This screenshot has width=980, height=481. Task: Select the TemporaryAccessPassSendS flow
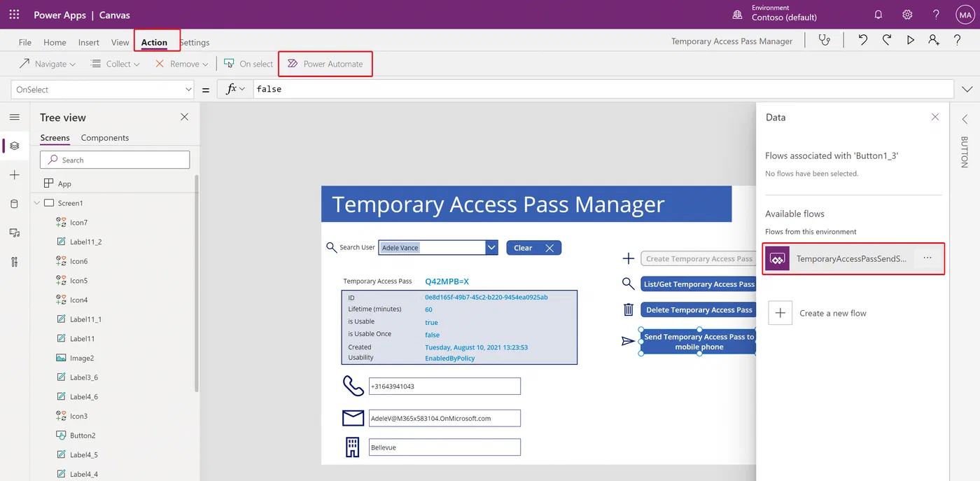click(x=853, y=258)
